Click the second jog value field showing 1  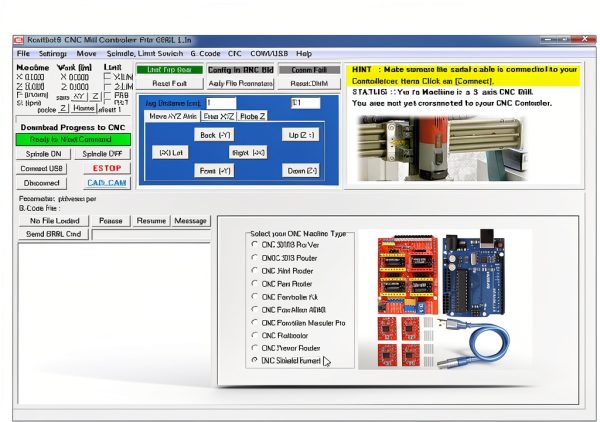[x=305, y=103]
